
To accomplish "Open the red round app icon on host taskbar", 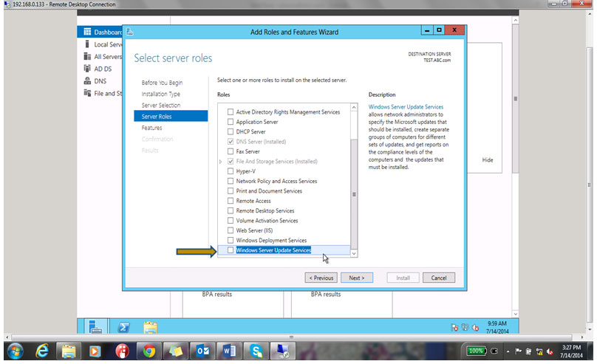I will point(122,351).
